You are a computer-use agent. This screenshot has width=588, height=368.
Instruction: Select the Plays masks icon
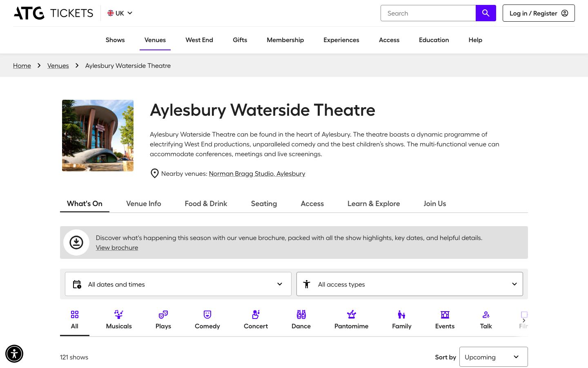coord(163,314)
